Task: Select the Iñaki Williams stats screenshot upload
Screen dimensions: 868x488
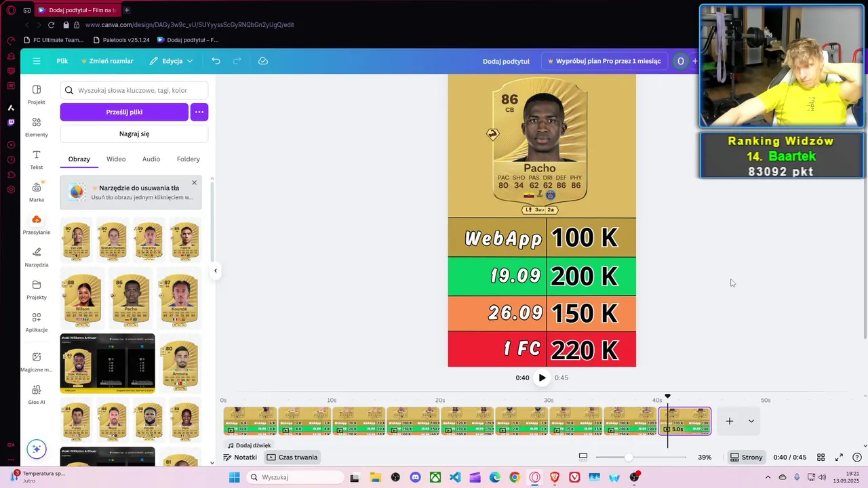Action: [107, 363]
